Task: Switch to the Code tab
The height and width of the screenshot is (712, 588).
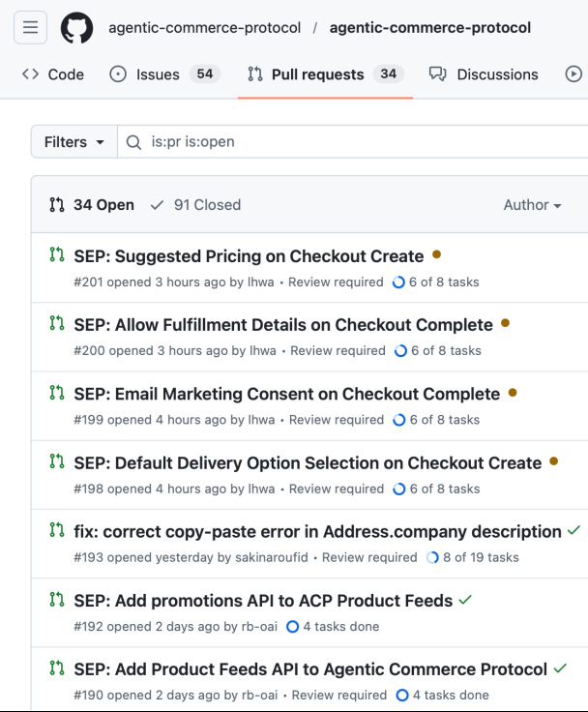Action: click(52, 74)
